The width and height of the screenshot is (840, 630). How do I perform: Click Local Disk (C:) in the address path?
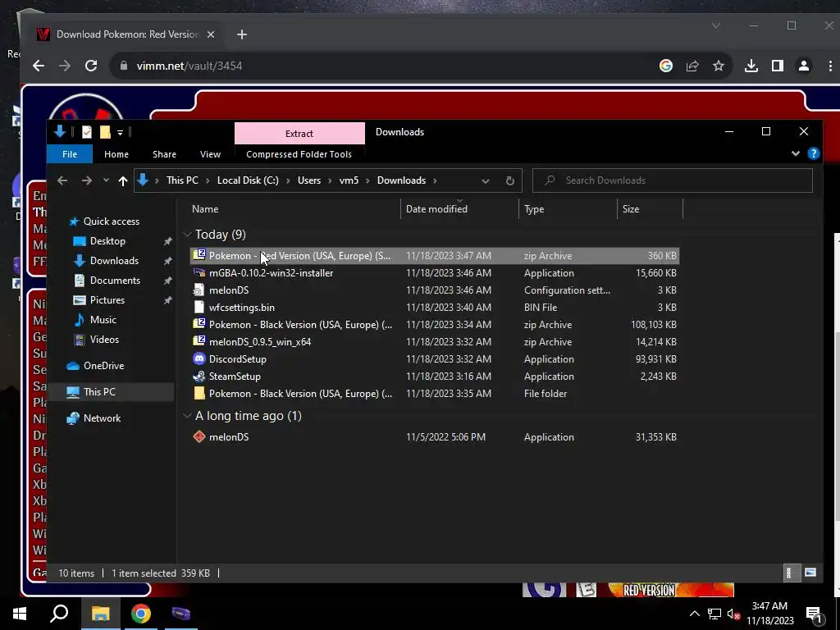click(248, 180)
